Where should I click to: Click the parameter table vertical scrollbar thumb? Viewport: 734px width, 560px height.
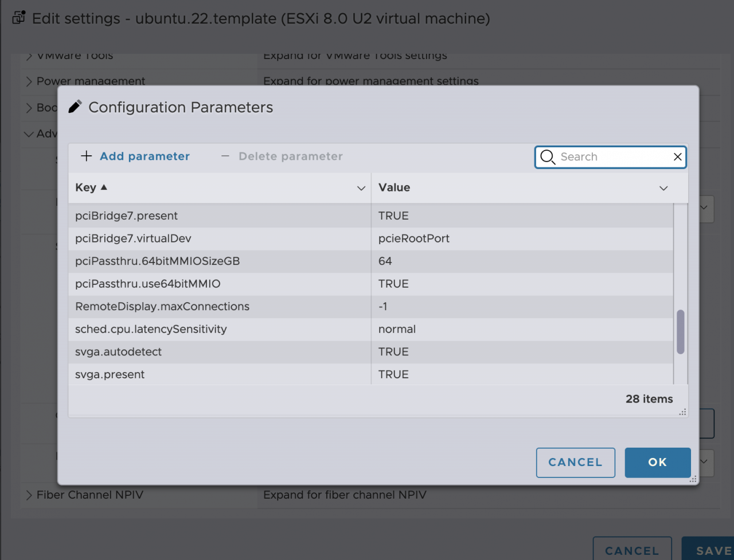coord(681,332)
